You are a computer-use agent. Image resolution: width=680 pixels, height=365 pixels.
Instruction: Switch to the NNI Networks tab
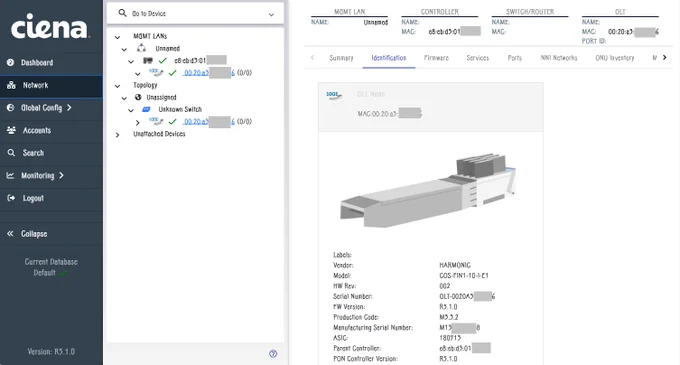tap(559, 58)
